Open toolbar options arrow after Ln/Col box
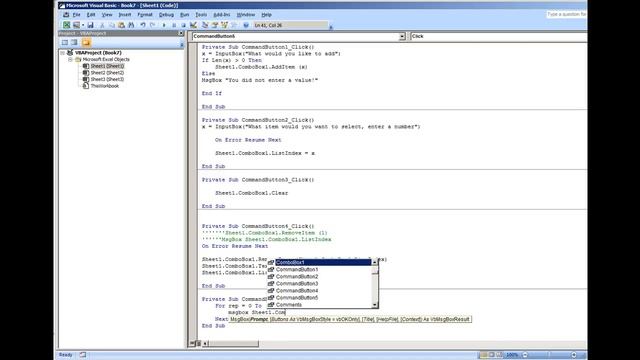 coord(331,27)
